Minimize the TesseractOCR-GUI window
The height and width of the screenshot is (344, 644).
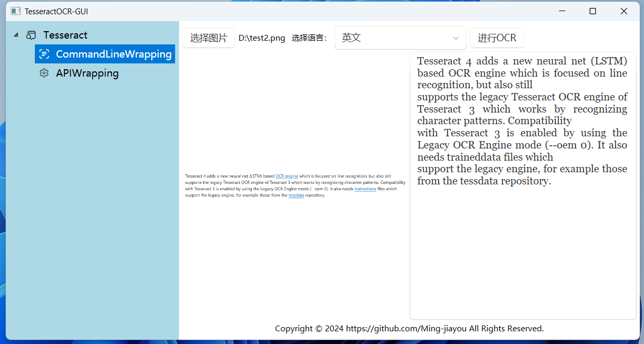(562, 11)
